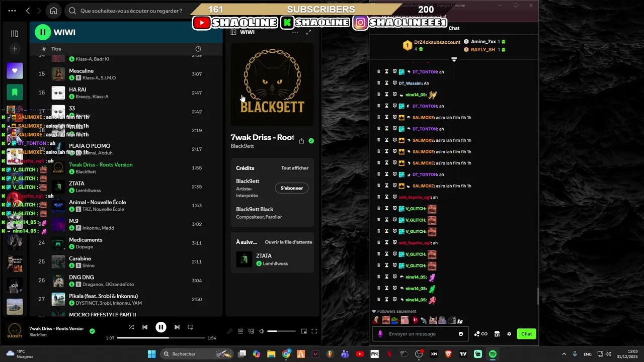Open the green bookmark episodes tile
This screenshot has height=362, width=644.
(x=15, y=92)
